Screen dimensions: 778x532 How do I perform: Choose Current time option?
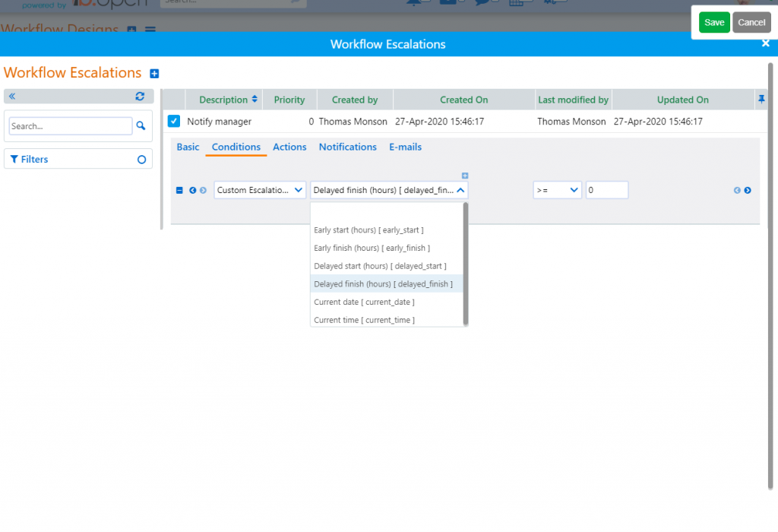coord(387,320)
